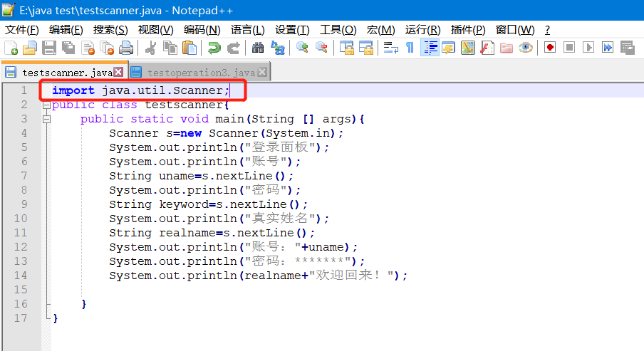The image size is (644, 351).
Task: Undo last edit
Action: pos(214,48)
